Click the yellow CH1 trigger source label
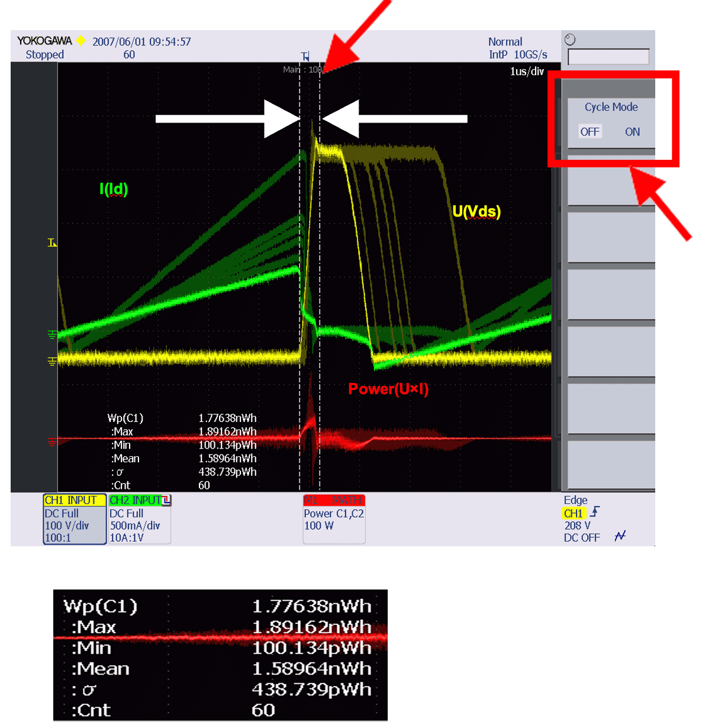Screen dimensions: 702x728 click(573, 513)
